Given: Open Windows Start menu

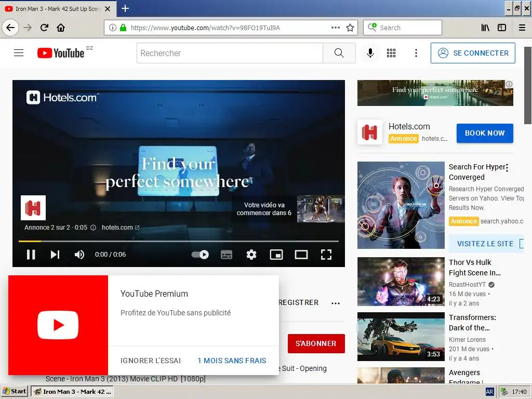Looking at the screenshot, I should tap(14, 392).
